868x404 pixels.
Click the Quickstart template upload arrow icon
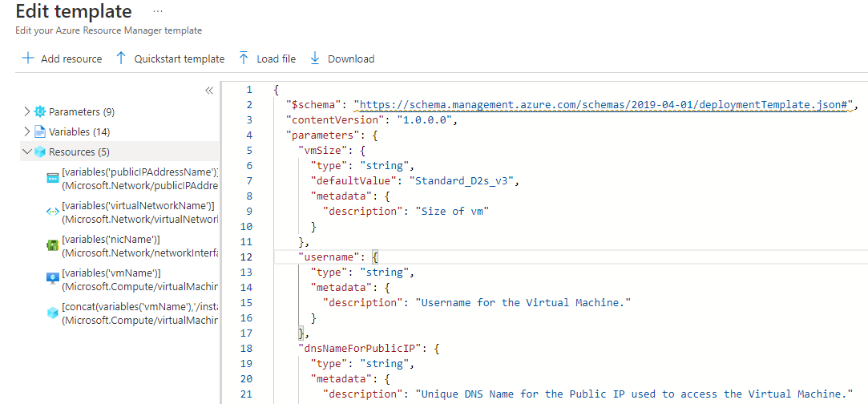[121, 59]
